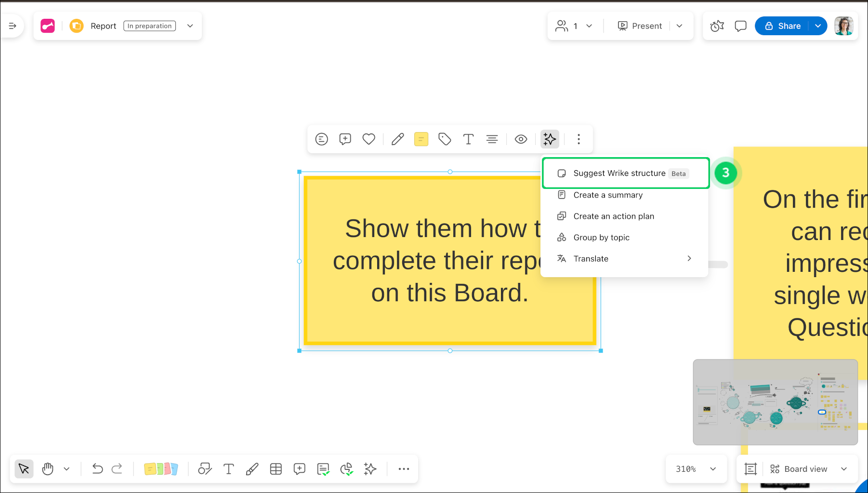Select the hand pan tool
Viewport: 868px width, 493px height.
48,469
